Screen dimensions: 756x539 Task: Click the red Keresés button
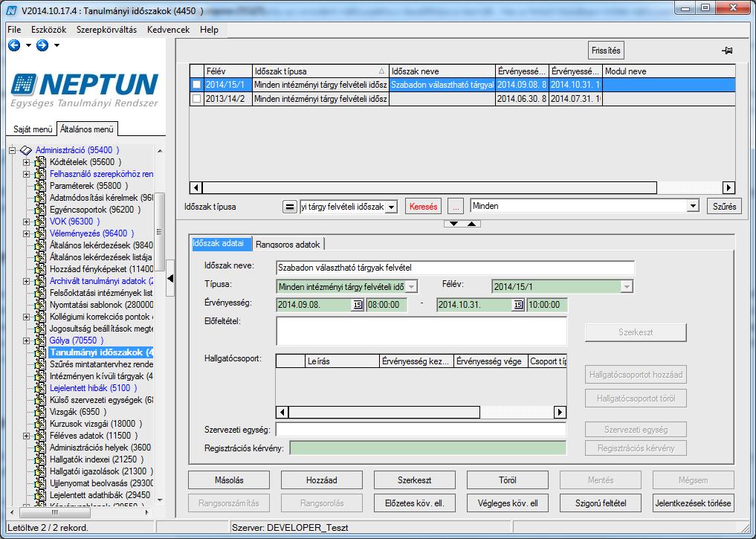tap(423, 207)
